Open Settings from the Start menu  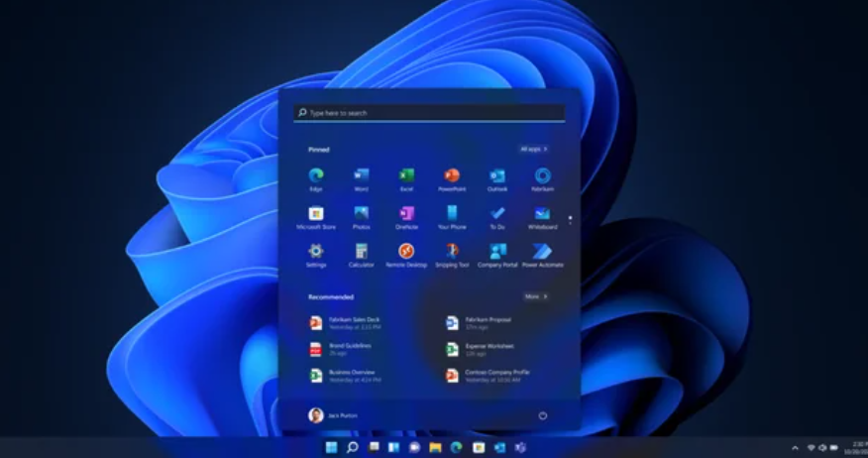coord(316,256)
